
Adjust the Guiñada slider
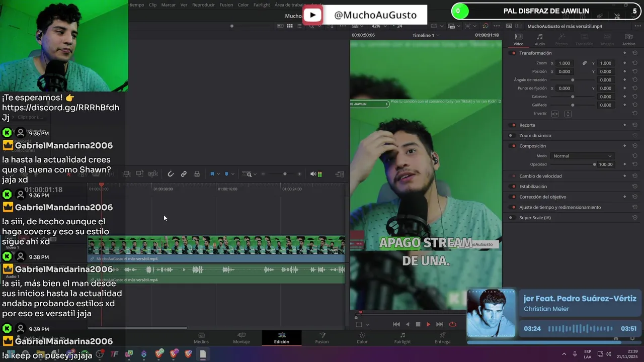click(x=573, y=105)
